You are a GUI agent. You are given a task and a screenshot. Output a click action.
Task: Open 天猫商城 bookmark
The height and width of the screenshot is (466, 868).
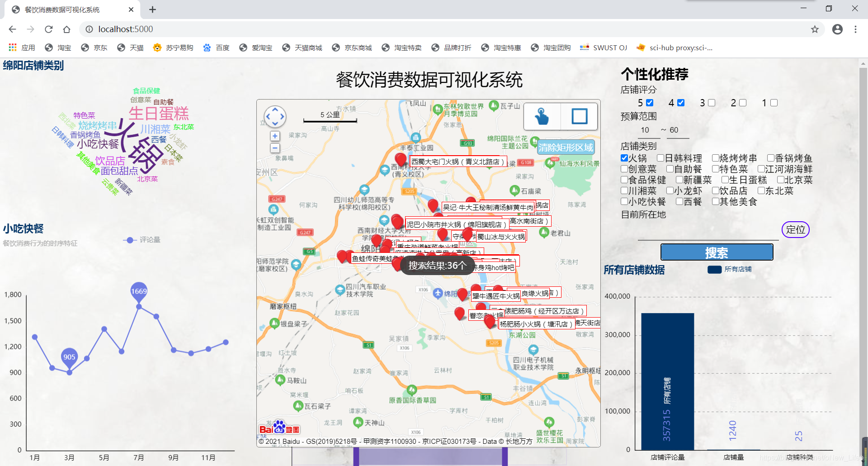302,48
